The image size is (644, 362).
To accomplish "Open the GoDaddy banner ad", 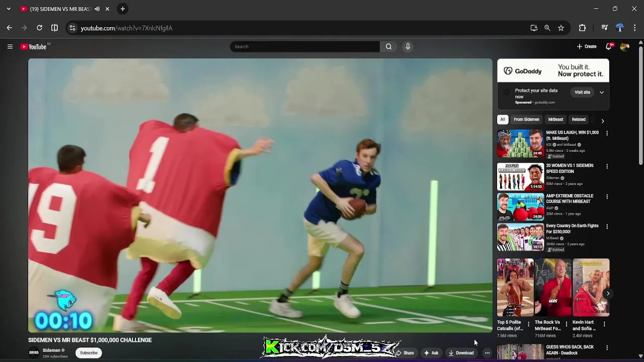I will [x=553, y=70].
